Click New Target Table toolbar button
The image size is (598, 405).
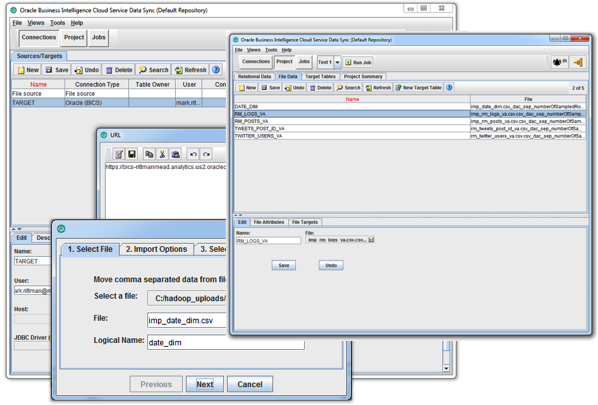[418, 88]
